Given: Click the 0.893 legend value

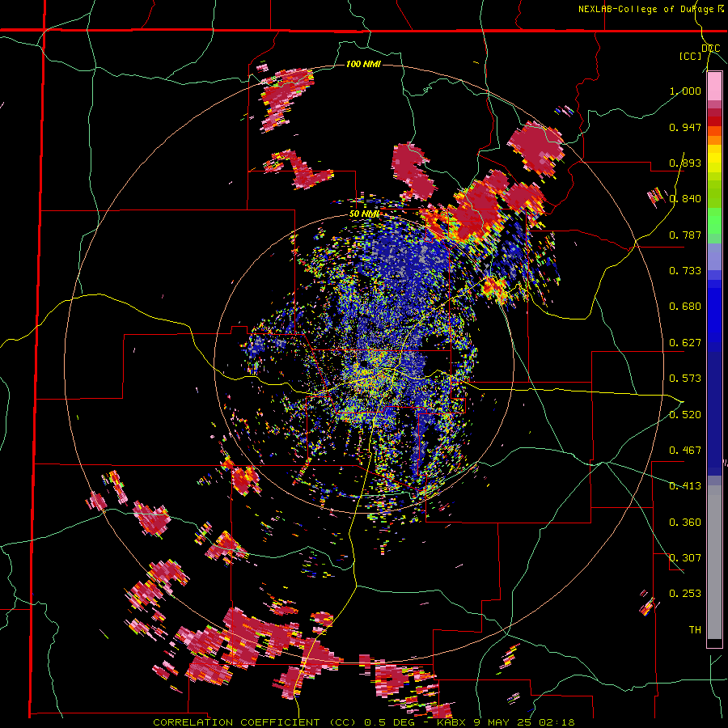Looking at the screenshot, I should click(685, 163).
